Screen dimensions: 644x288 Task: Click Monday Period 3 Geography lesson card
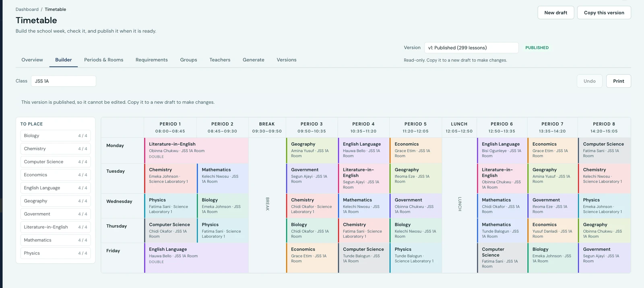coord(312,150)
